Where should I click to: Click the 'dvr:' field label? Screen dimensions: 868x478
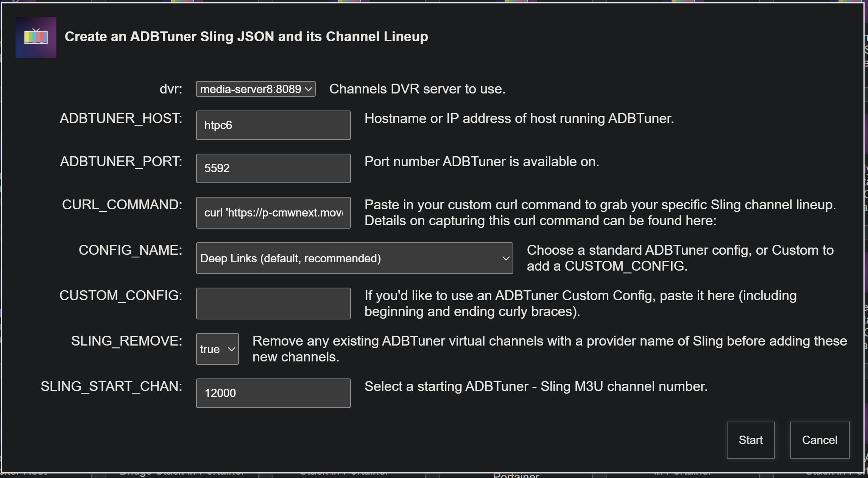pyautogui.click(x=171, y=89)
